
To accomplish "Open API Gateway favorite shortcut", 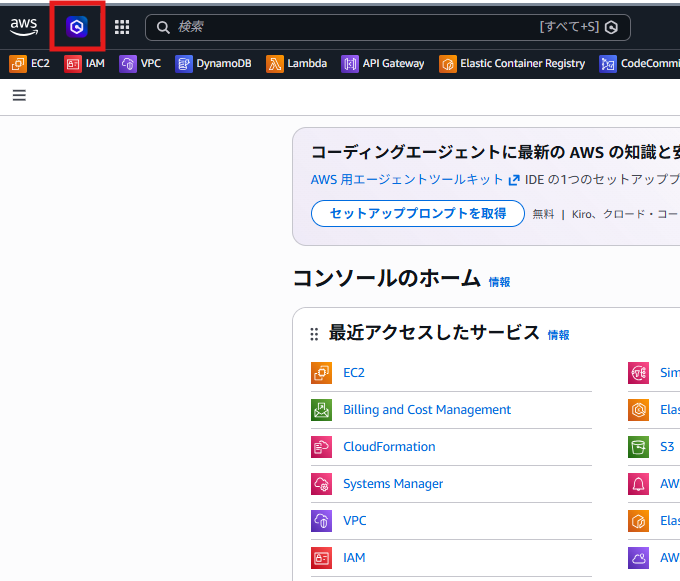I will coord(383,64).
